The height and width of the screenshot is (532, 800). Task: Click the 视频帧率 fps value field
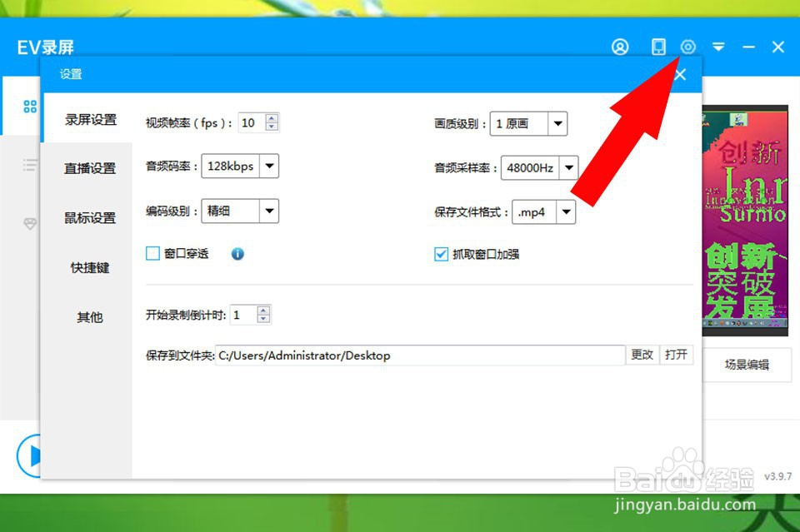point(252,123)
